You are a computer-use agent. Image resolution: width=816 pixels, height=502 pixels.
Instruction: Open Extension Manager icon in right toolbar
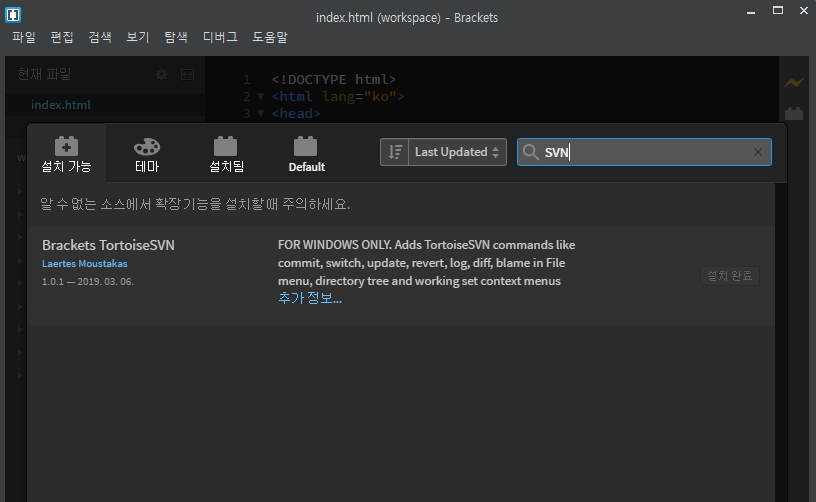click(x=794, y=113)
